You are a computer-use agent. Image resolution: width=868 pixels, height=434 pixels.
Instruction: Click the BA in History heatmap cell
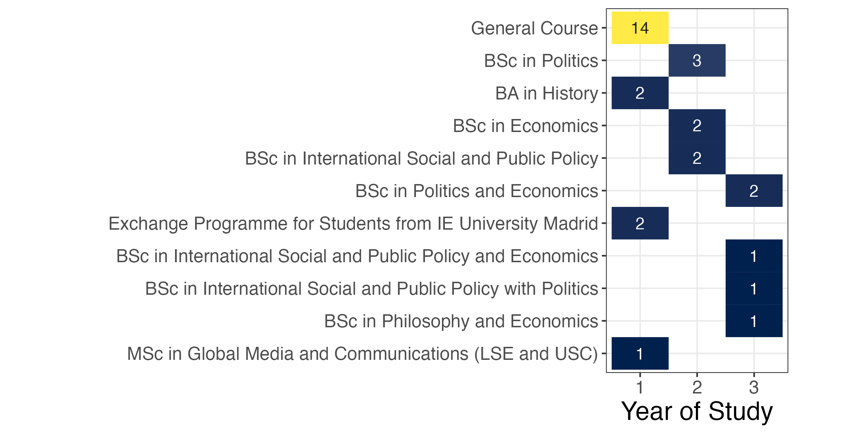640,93
